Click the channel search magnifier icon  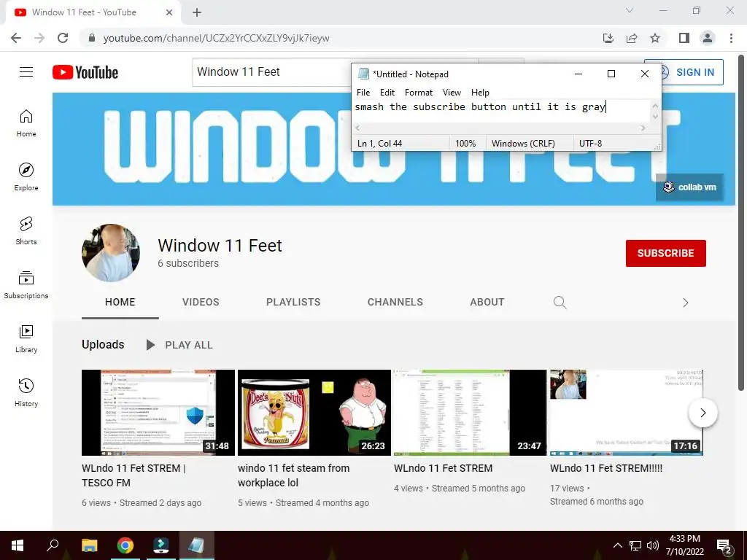560,303
